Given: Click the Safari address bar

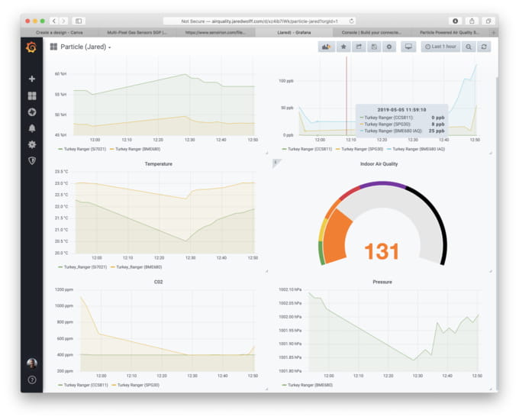Looking at the screenshot, I should pos(259,21).
